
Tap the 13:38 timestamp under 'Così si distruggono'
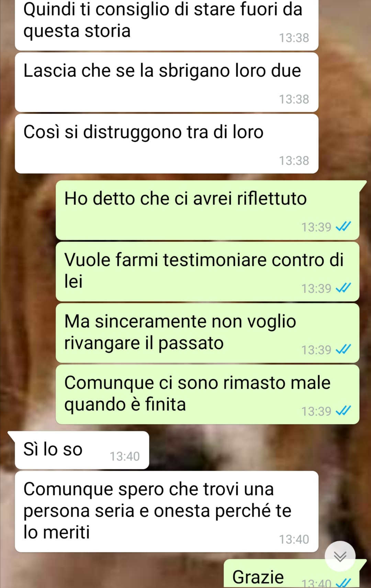click(294, 161)
